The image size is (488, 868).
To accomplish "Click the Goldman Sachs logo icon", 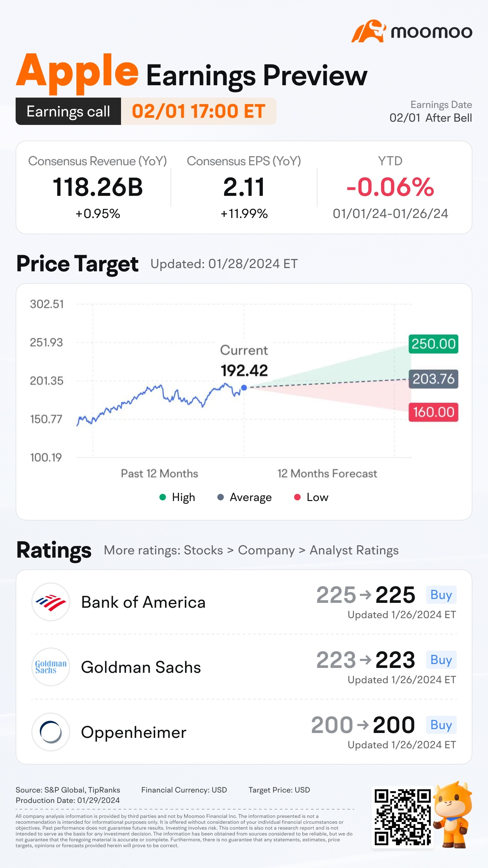I will click(50, 667).
